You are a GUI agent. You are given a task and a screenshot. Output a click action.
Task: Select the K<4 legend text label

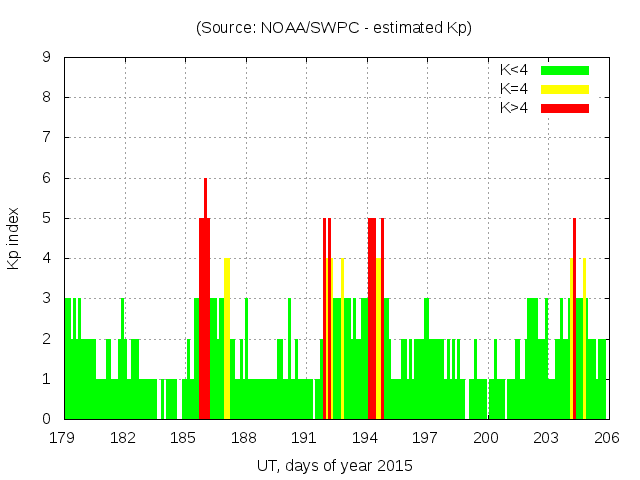515,70
